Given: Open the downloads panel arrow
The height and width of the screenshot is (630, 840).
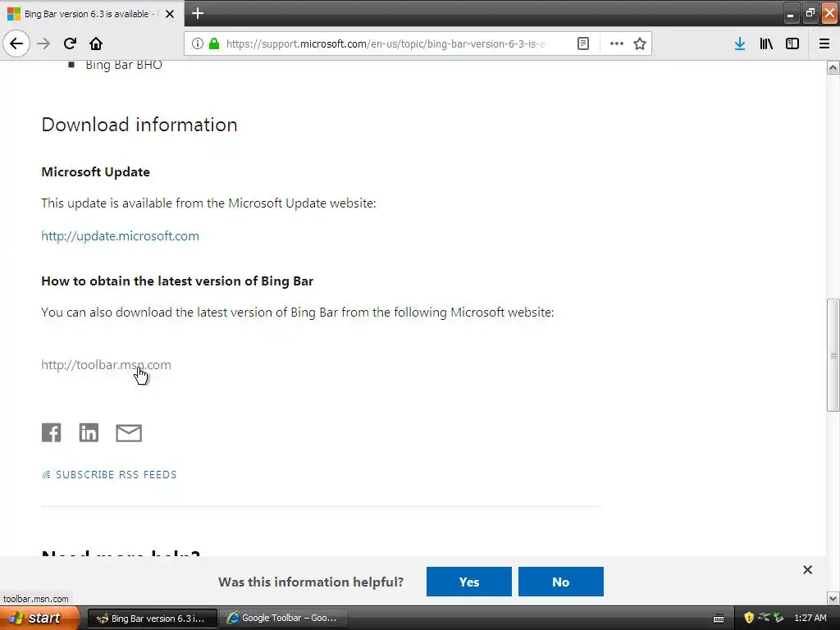Looking at the screenshot, I should click(740, 43).
